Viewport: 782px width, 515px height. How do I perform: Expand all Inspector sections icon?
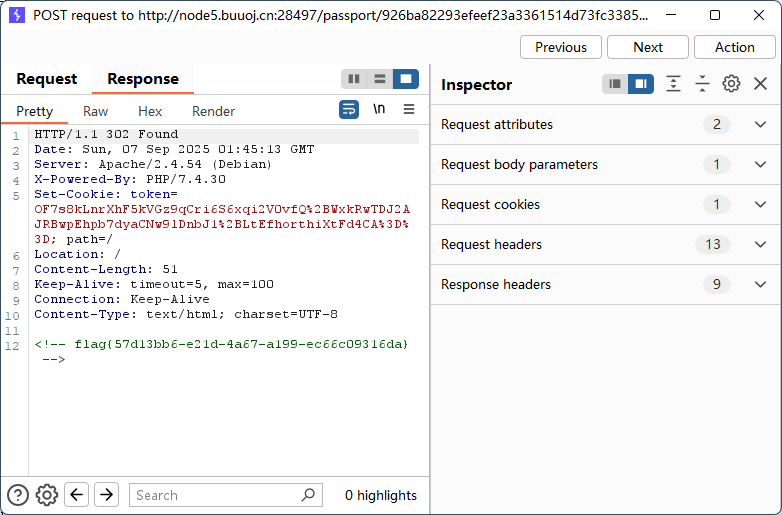[x=673, y=84]
